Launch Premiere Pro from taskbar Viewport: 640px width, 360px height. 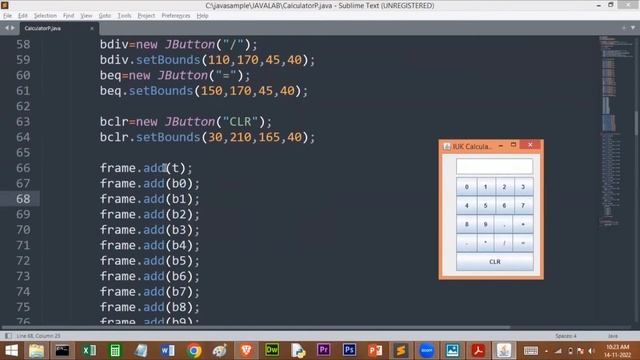pyautogui.click(x=324, y=350)
